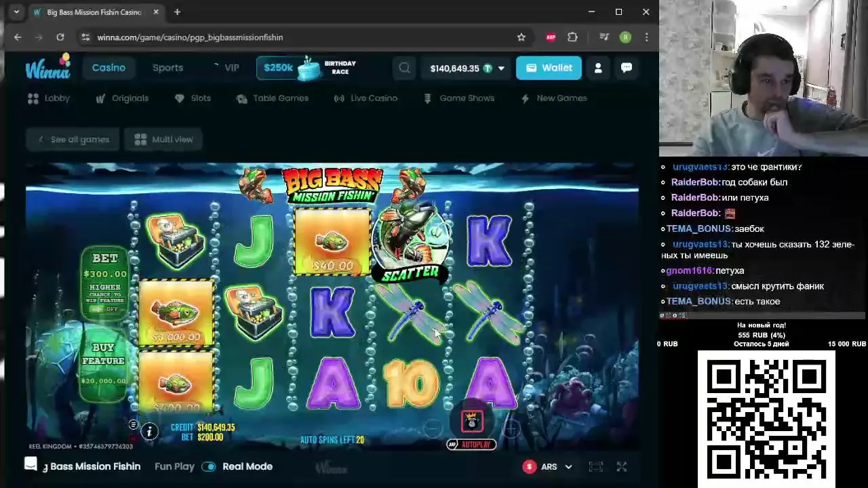View site information icon in address bar
This screenshot has height=488, width=868.
(x=85, y=37)
